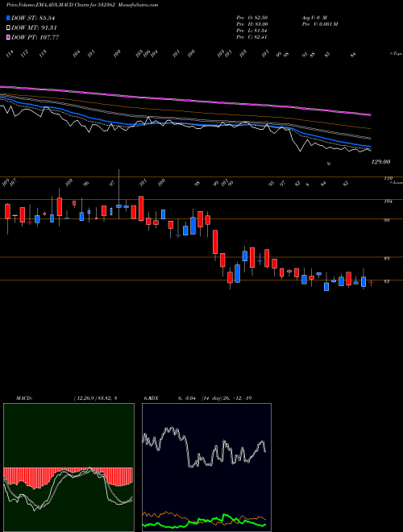403x532 pixels.
Task: Click the 'MACD:' panel heading
Action: coord(23,398)
